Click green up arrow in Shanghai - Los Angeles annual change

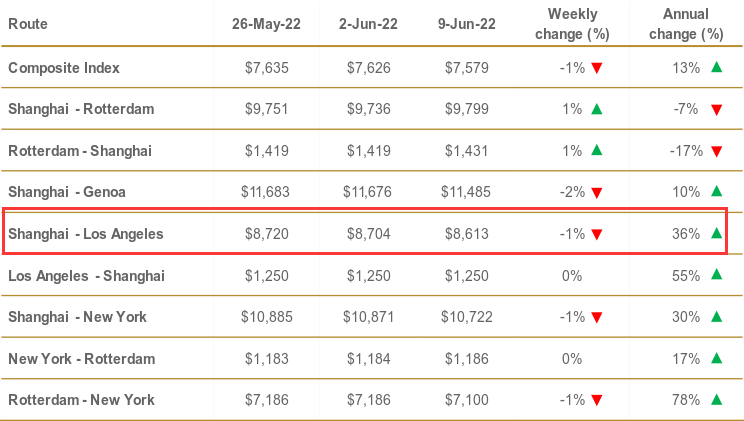[x=716, y=233]
